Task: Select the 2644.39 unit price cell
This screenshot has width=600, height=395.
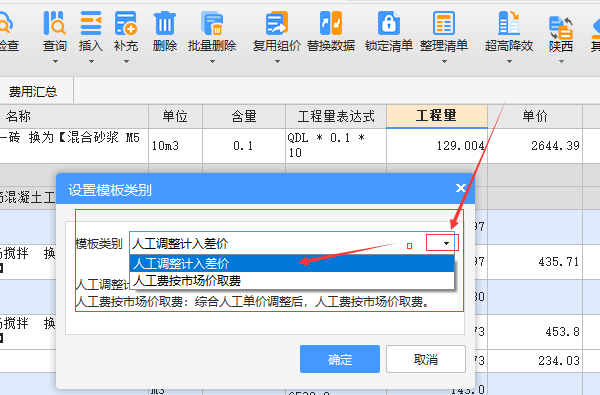Action: point(535,146)
